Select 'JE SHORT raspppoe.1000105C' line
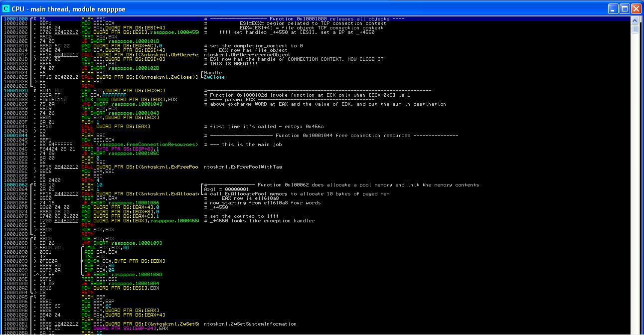This screenshot has height=335, width=644. coord(120,154)
